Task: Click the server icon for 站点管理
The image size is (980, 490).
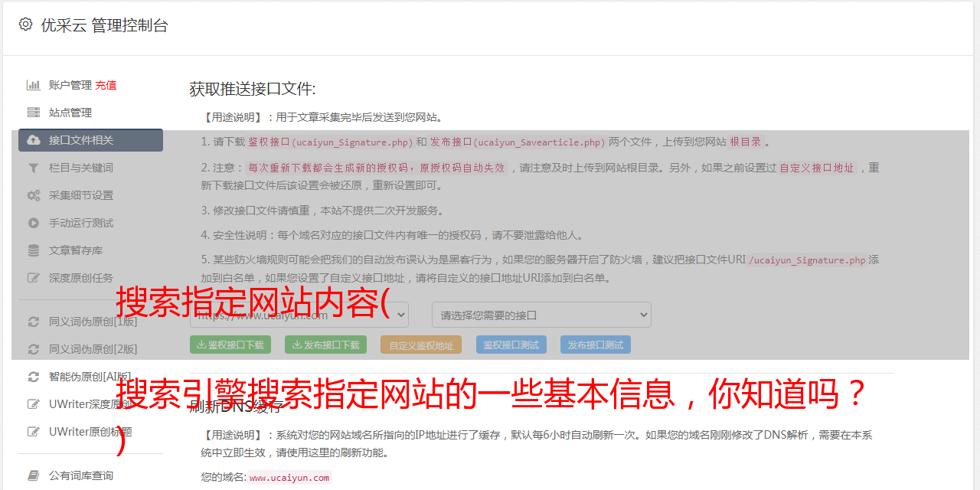Action: click(x=34, y=113)
